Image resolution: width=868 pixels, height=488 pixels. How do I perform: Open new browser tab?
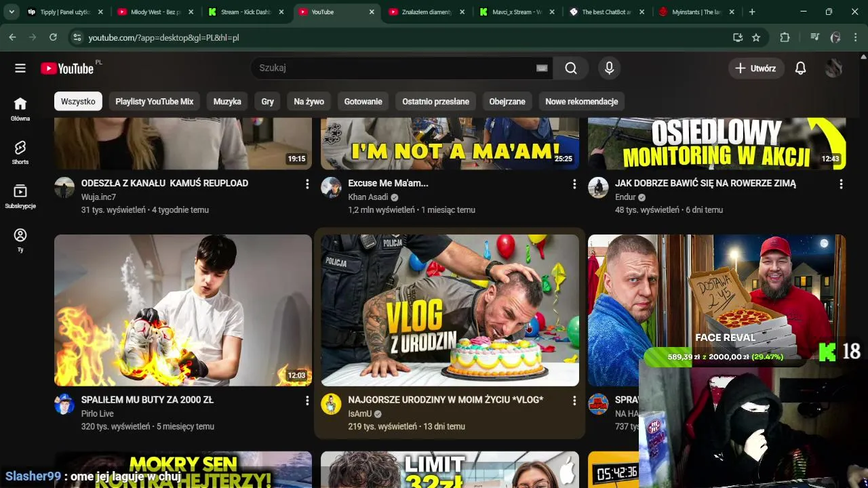coord(751,12)
